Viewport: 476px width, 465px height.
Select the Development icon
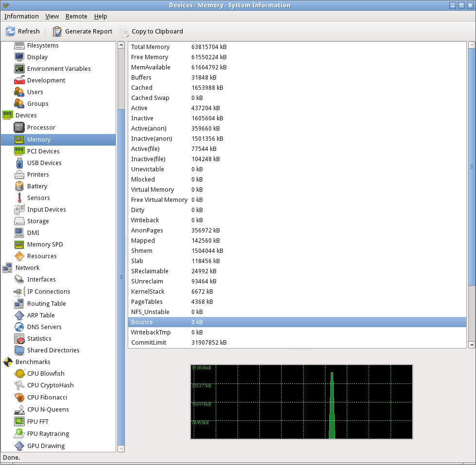click(19, 80)
